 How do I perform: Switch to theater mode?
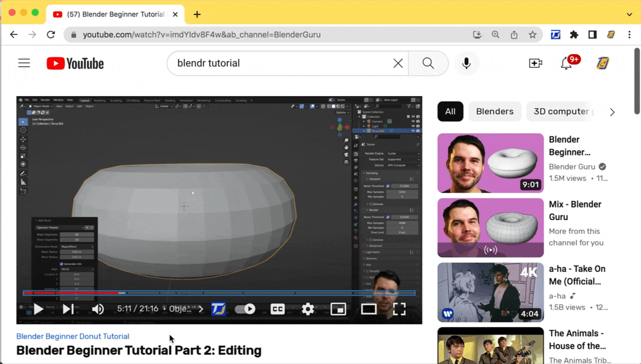[x=368, y=309]
